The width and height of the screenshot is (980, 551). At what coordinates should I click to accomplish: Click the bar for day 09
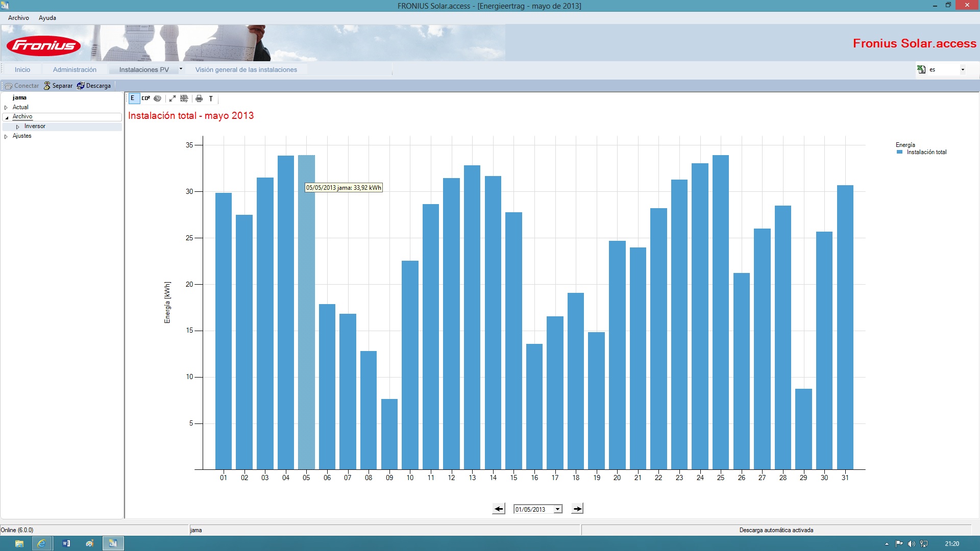point(389,434)
